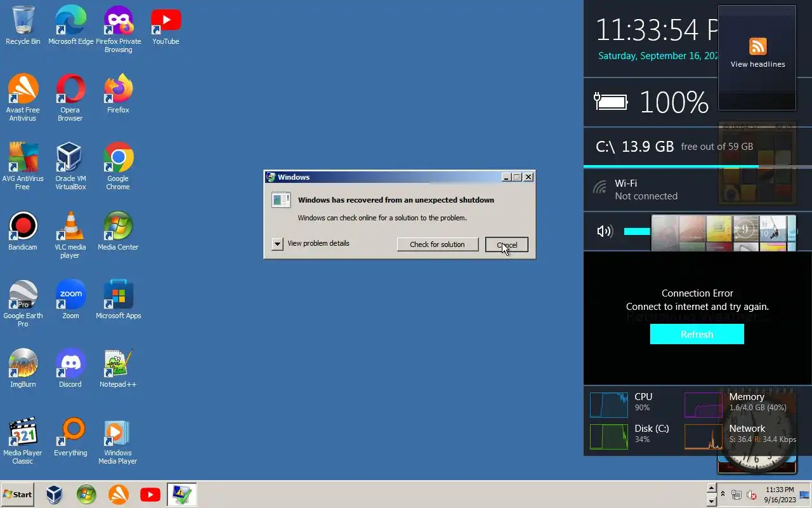Show hidden tray icons arrow
This screenshot has width=812, height=508.
coord(723,494)
